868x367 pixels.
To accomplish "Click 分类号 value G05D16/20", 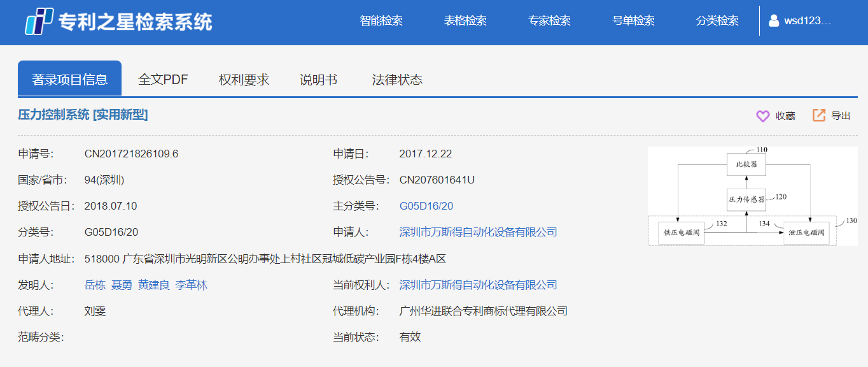I will pyautogui.click(x=111, y=232).
